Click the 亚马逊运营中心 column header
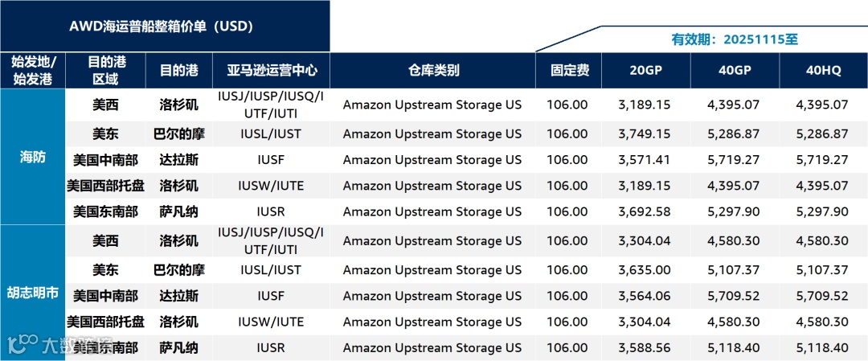 pyautogui.click(x=272, y=70)
